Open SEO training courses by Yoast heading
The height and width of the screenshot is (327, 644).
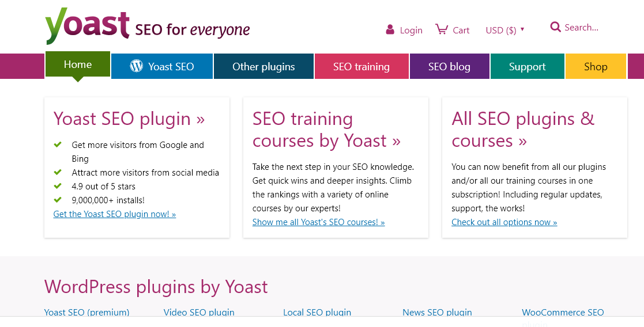(326, 130)
